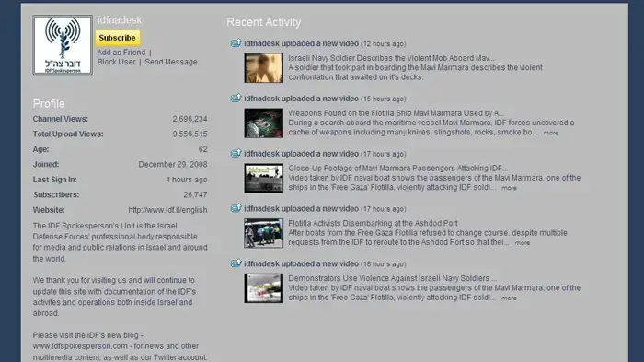Click the Recent Activity heading
Image resolution: width=644 pixels, height=362 pixels.
(x=264, y=22)
